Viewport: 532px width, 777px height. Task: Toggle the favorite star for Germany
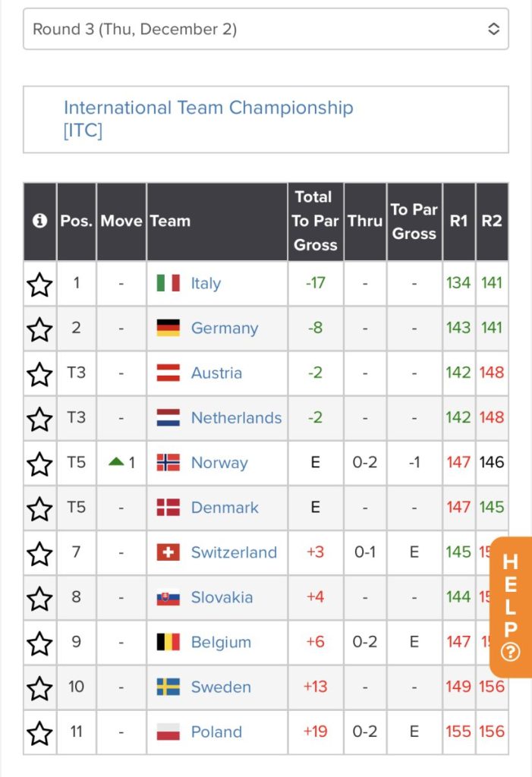[39, 329]
